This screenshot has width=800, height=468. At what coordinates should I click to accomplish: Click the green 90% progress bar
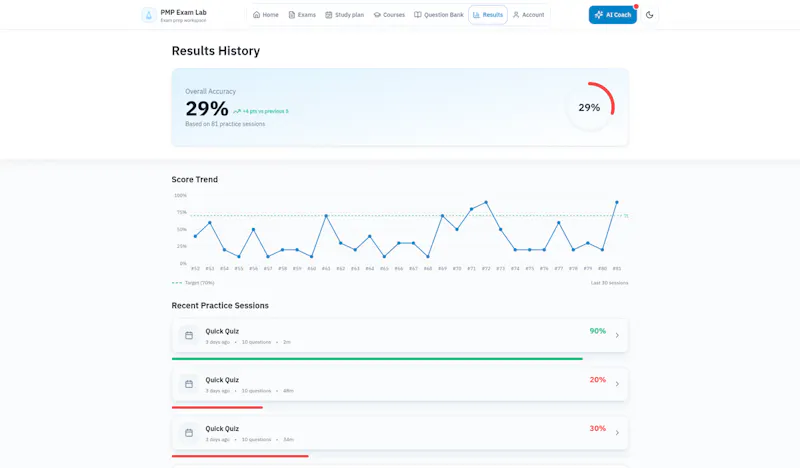pos(377,359)
